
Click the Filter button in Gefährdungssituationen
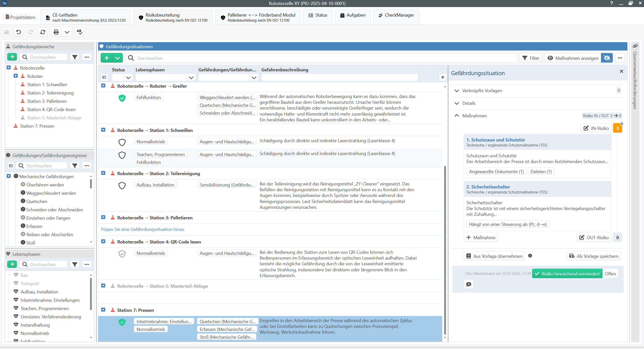531,58
